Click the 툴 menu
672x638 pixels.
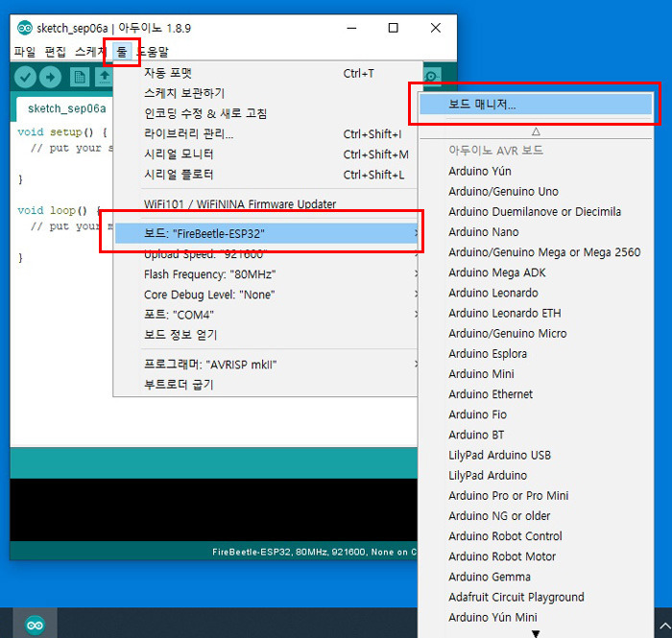pos(122,52)
